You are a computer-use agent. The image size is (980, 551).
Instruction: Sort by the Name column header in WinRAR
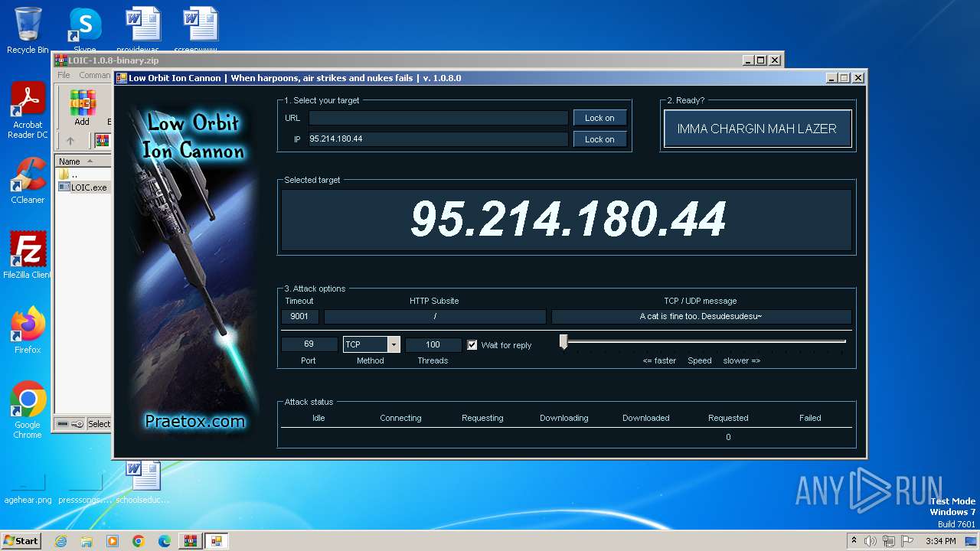click(x=84, y=161)
